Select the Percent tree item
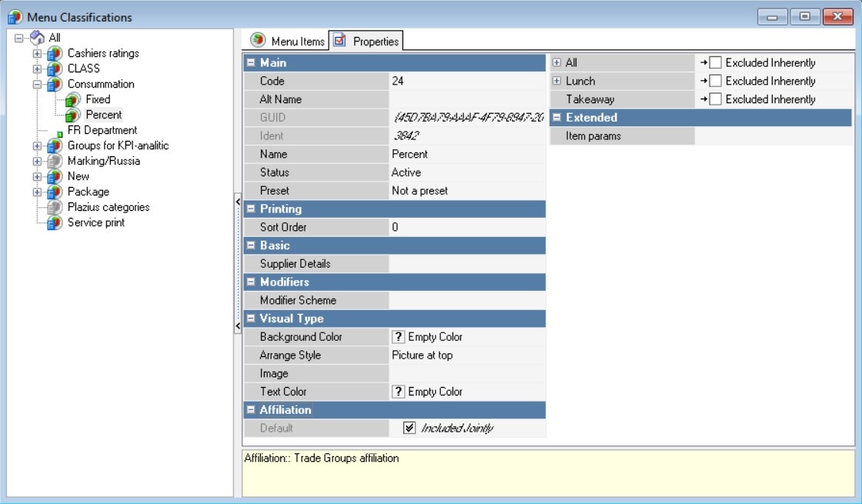Viewport: 862px width, 504px height. coord(103,115)
